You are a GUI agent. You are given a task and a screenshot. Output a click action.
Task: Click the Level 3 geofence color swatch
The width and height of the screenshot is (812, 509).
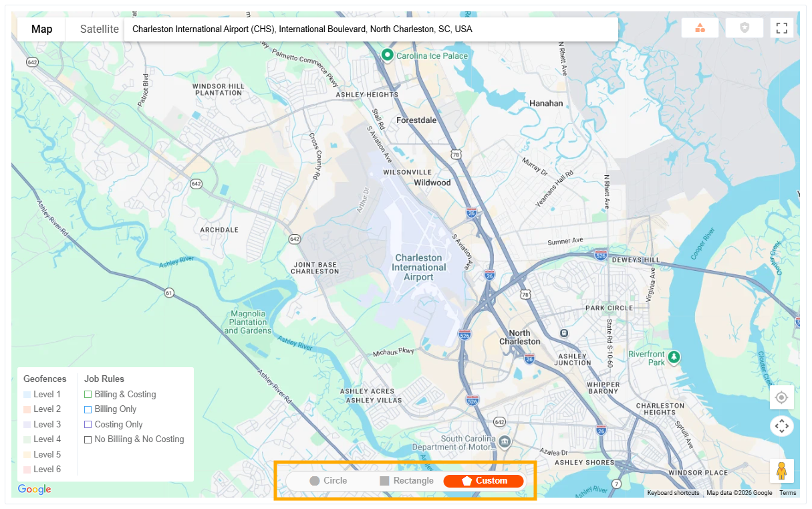(27, 425)
